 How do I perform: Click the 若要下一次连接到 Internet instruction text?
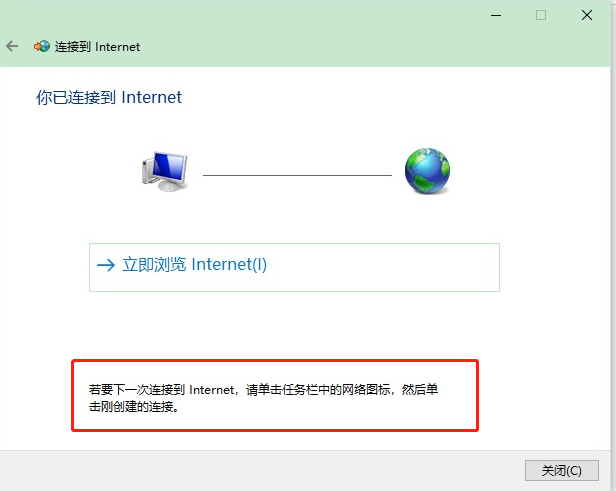[x=162, y=390]
